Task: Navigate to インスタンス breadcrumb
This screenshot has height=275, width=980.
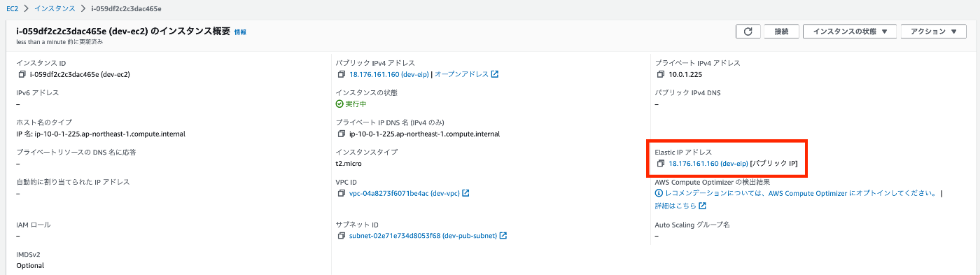Action: pyautogui.click(x=56, y=8)
